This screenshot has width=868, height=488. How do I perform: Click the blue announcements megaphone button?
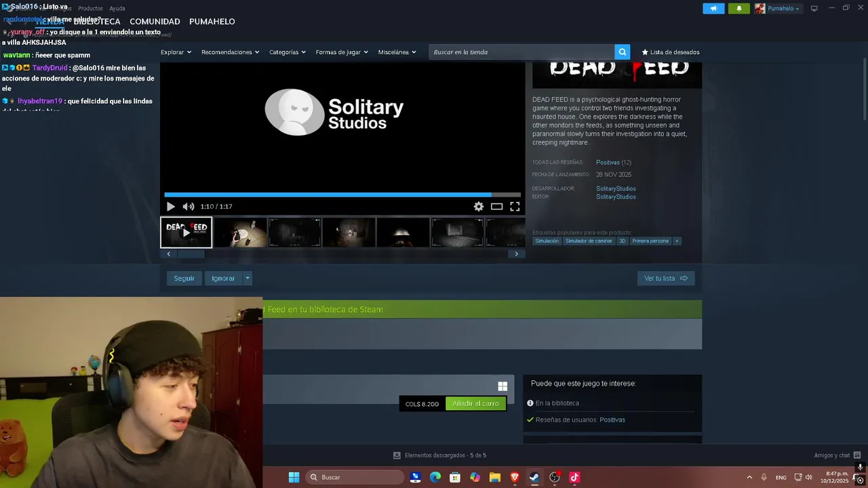713,8
